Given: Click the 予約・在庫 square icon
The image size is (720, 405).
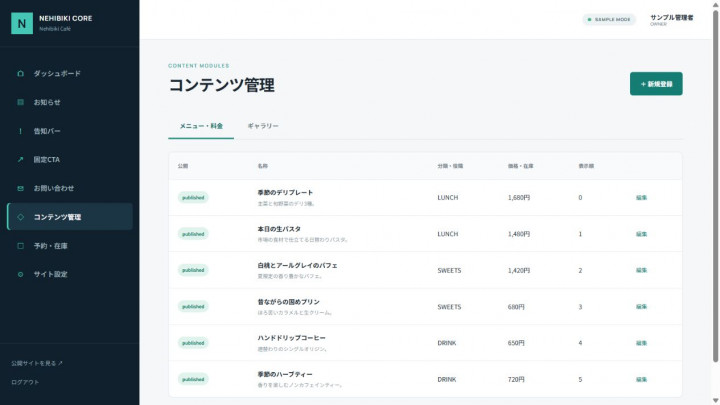Looking at the screenshot, I should point(20,246).
